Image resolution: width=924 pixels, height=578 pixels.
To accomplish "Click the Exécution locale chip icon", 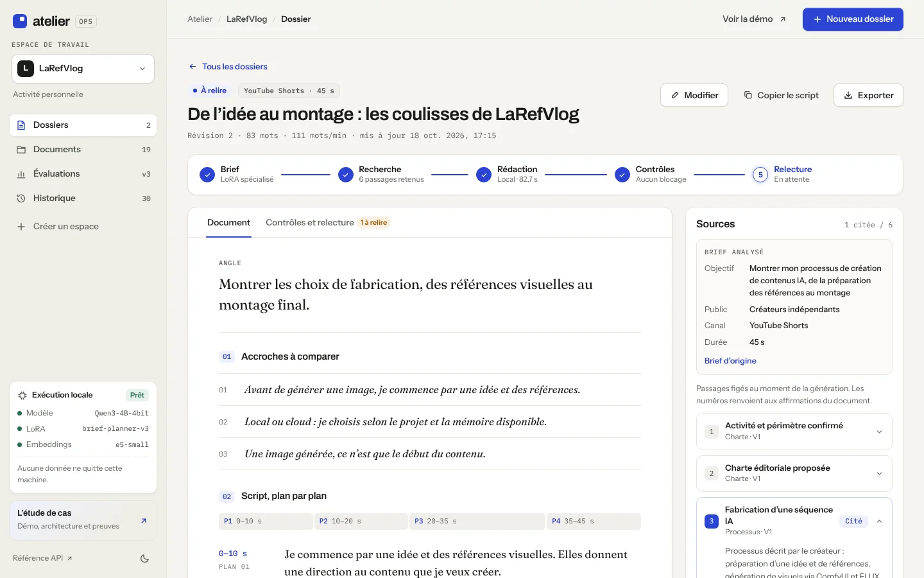I will [x=22, y=396].
